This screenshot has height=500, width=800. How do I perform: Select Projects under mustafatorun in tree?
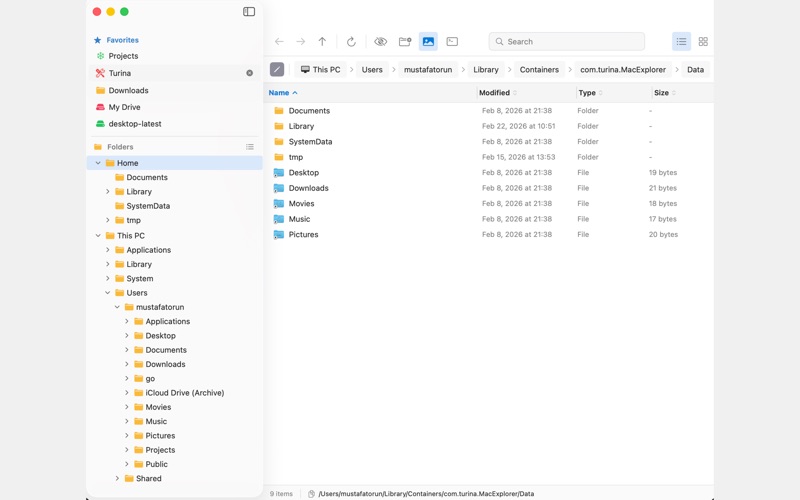[174, 450]
